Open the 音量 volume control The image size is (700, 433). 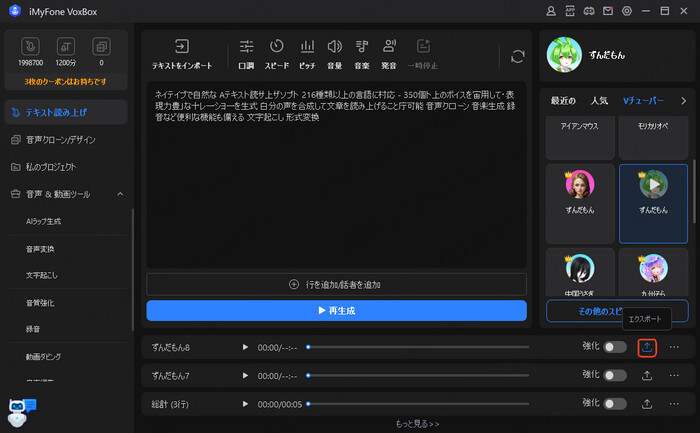[x=334, y=54]
